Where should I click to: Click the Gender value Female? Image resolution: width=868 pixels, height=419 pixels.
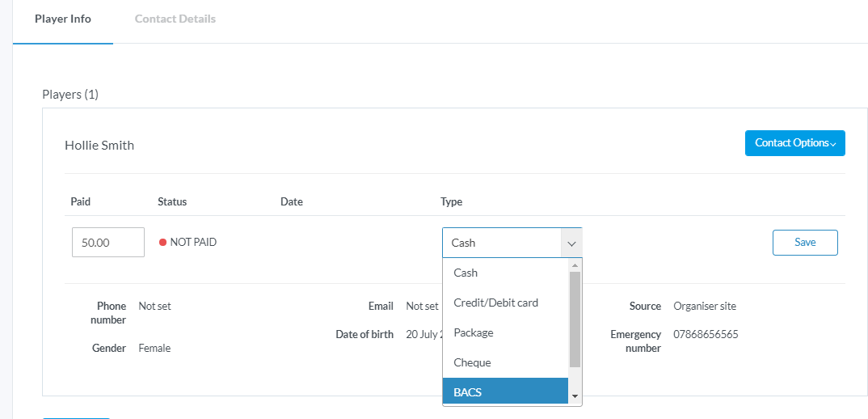pos(154,348)
